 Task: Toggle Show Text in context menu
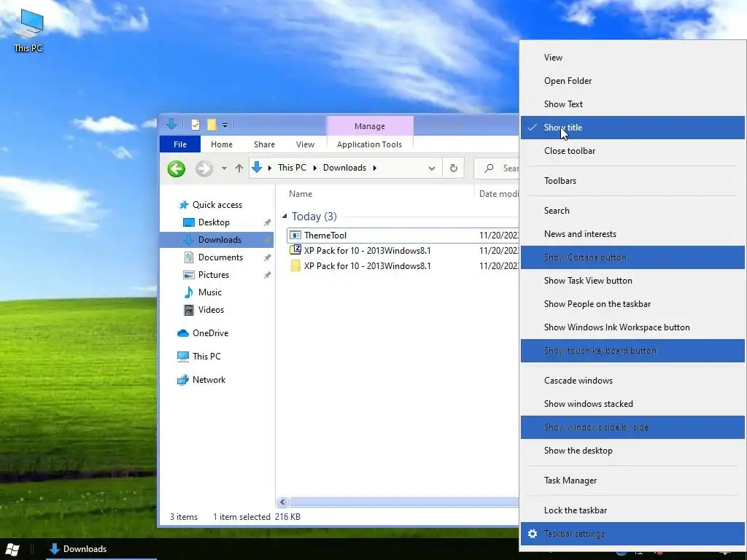[x=632, y=104]
